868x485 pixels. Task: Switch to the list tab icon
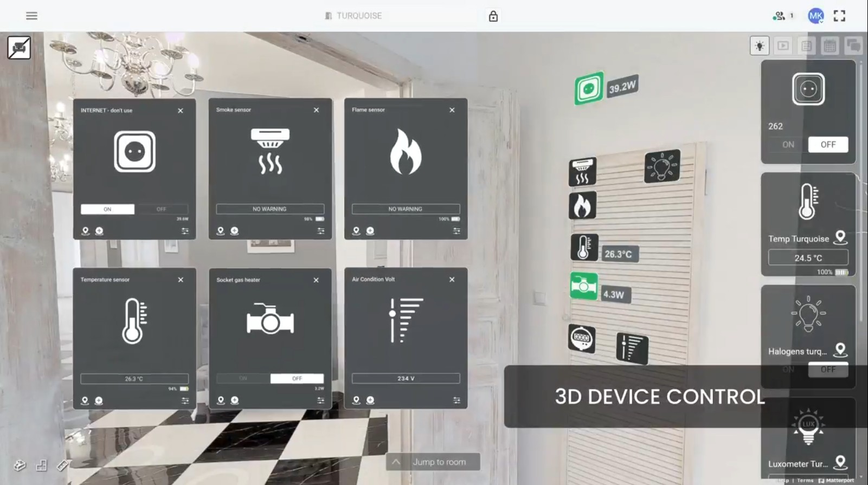(x=806, y=46)
